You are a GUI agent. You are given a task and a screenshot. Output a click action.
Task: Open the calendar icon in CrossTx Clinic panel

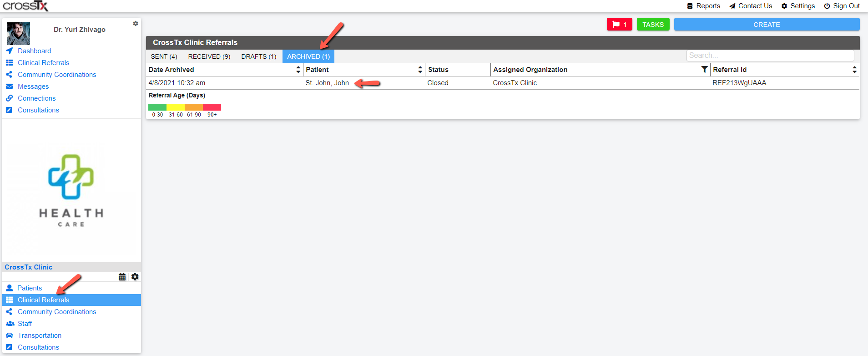pos(122,277)
